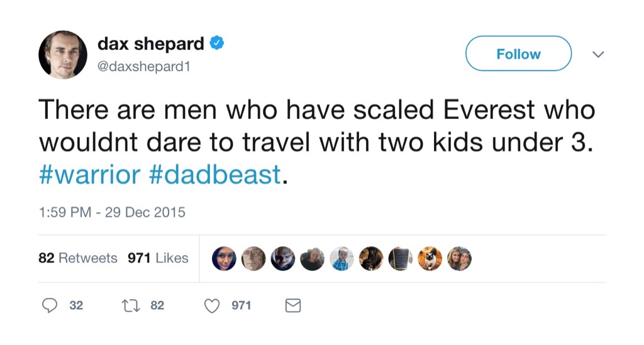Open the cat avatar among likers

[x=430, y=258]
